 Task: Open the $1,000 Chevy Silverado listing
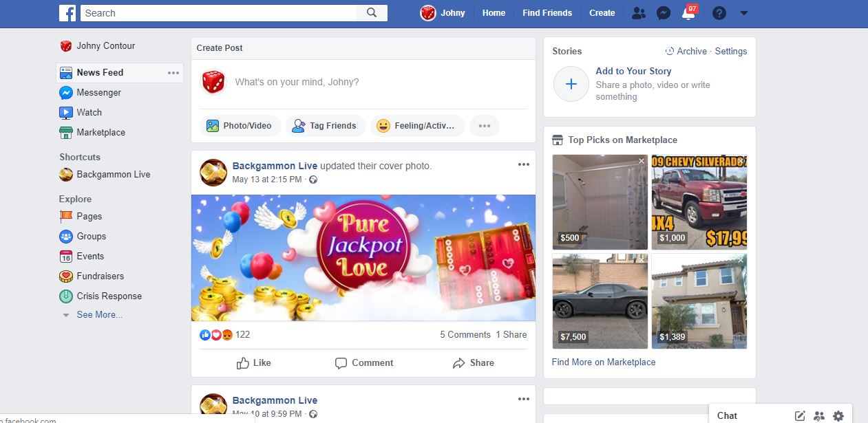click(x=699, y=202)
